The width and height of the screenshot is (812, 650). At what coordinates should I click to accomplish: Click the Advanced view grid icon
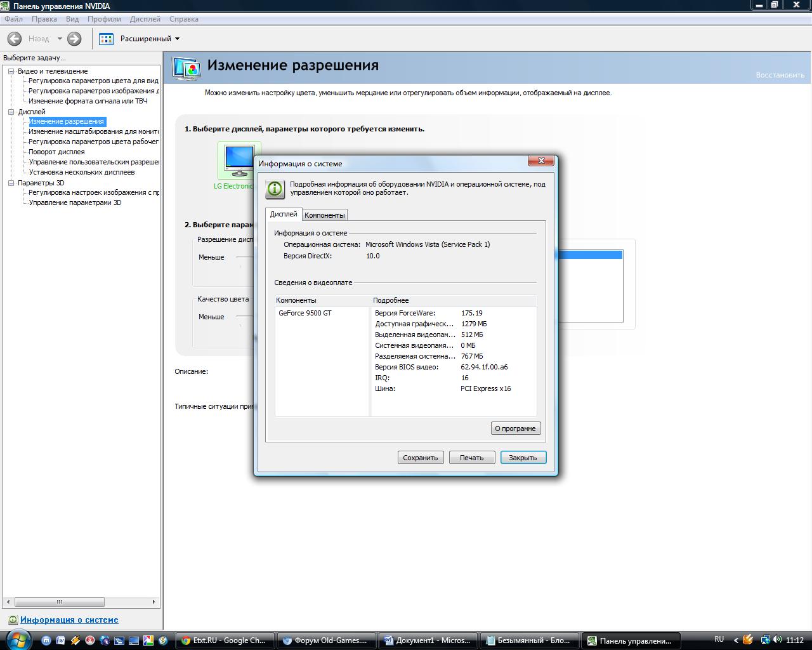coord(106,39)
